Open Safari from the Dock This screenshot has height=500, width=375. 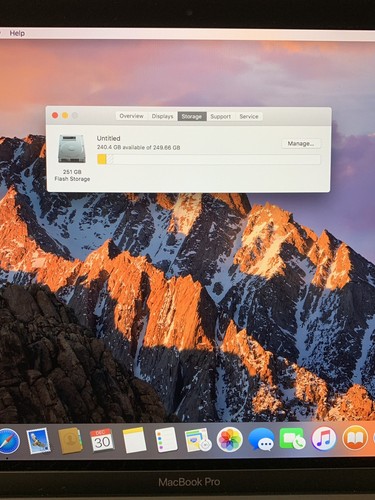point(9,441)
